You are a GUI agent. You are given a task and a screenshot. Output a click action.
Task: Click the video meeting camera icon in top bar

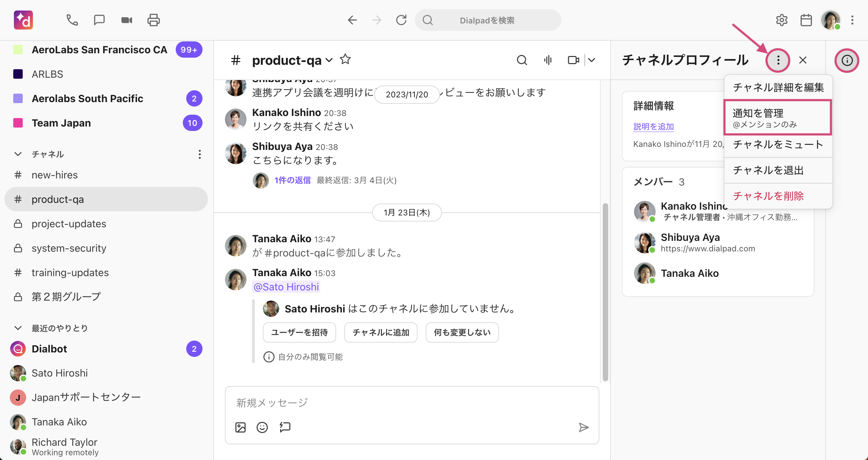[127, 20]
